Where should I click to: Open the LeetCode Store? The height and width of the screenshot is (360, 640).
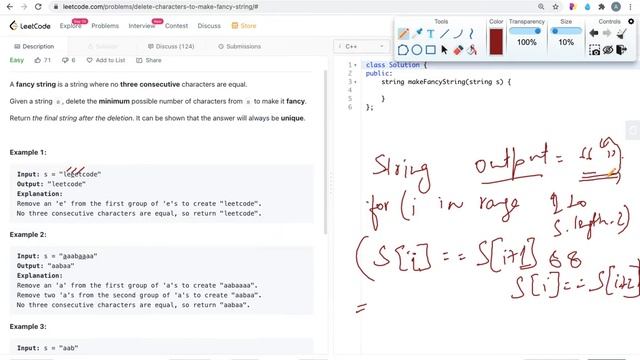point(244,26)
